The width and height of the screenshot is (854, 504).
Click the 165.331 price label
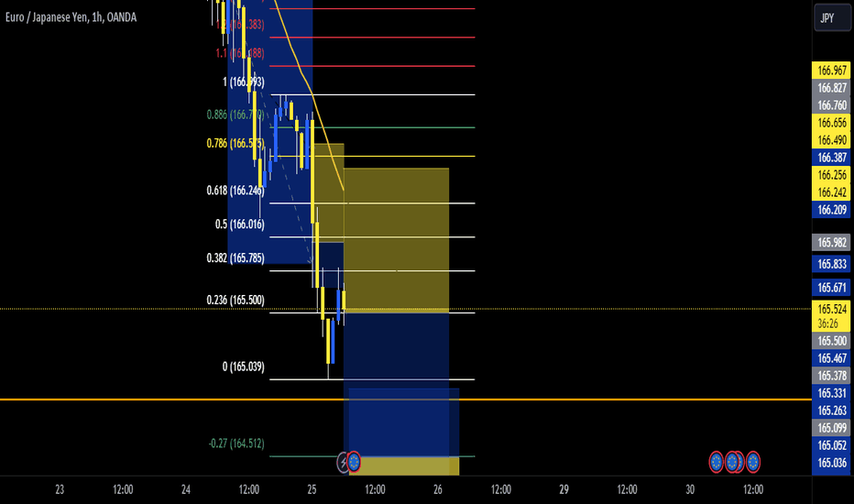[832, 393]
